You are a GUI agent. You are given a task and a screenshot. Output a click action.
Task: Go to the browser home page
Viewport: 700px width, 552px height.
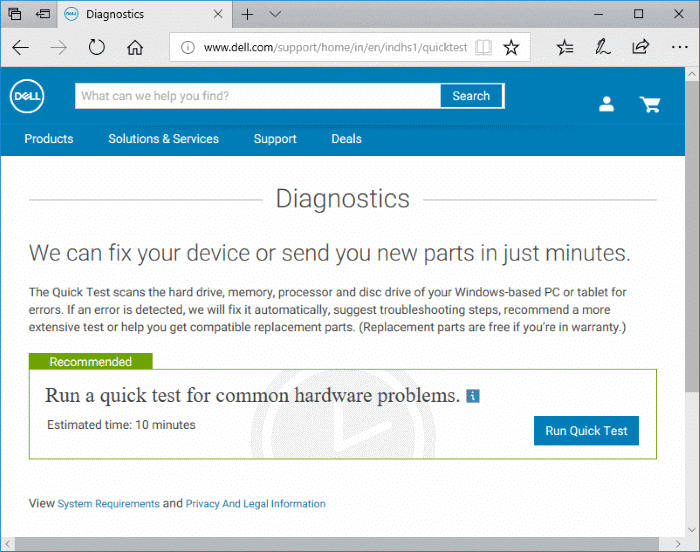tap(135, 47)
